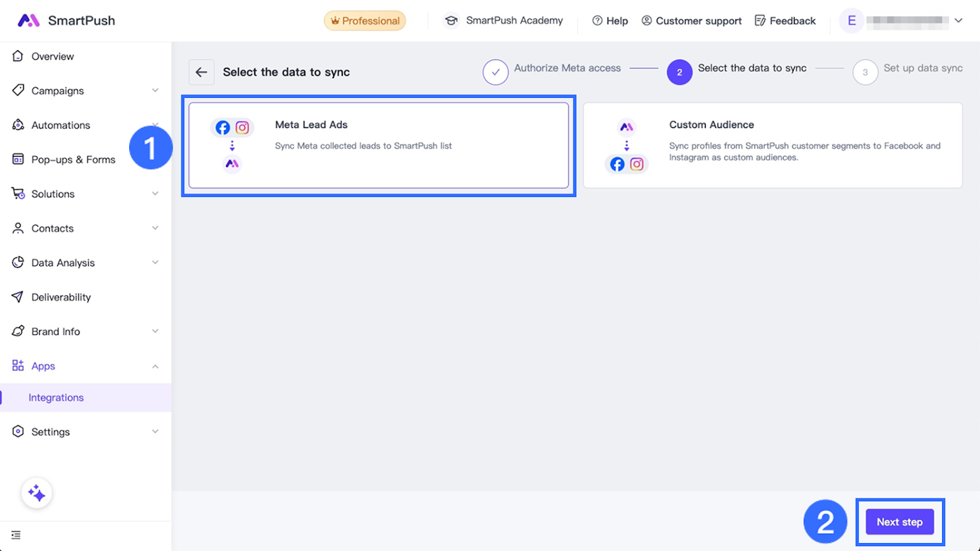Image resolution: width=980 pixels, height=551 pixels.
Task: Collapse sidebar using bottom menu icon
Action: click(x=16, y=535)
